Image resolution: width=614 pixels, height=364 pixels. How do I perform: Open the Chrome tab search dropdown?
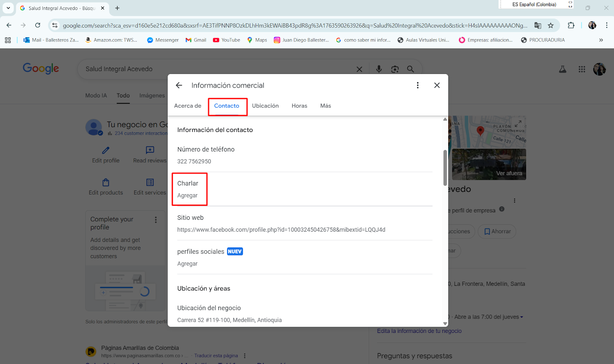pos(8,8)
